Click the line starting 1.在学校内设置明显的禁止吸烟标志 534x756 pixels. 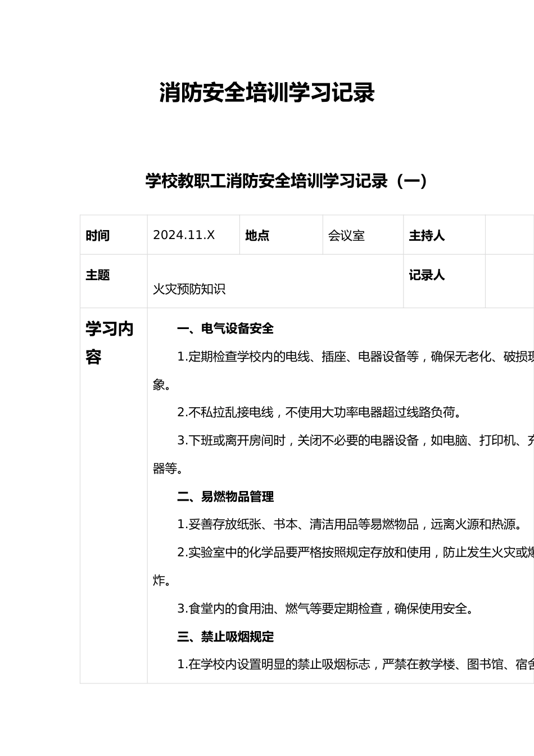click(x=355, y=664)
